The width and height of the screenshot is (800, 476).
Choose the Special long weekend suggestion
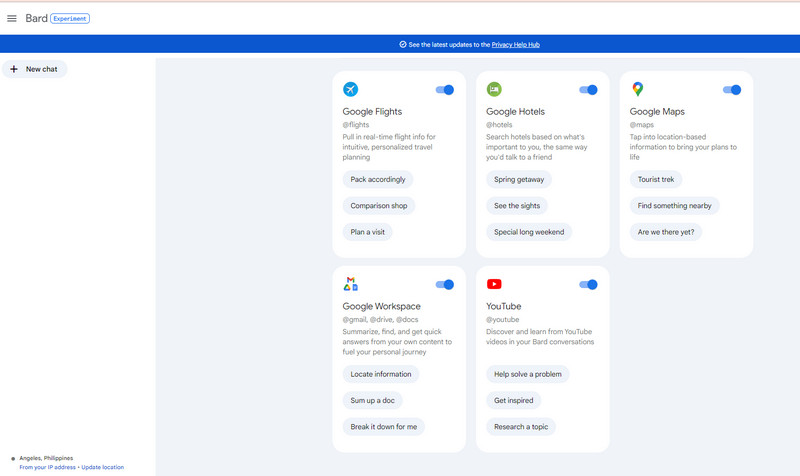tap(529, 232)
